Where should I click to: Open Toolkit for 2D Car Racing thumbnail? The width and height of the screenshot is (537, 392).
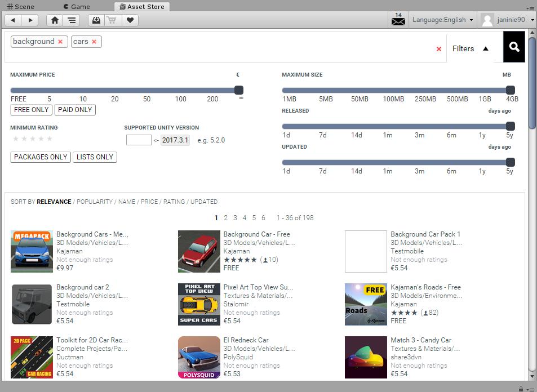click(32, 357)
